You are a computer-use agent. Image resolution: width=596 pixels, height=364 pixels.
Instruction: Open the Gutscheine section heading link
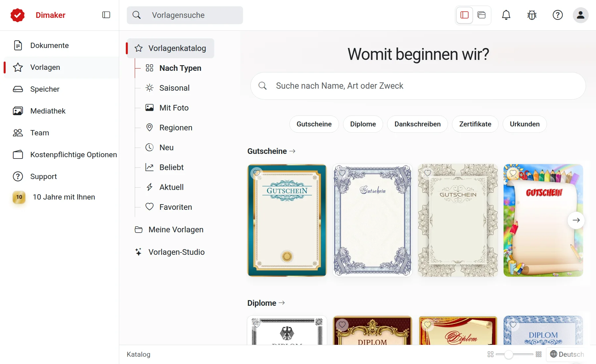(271, 151)
